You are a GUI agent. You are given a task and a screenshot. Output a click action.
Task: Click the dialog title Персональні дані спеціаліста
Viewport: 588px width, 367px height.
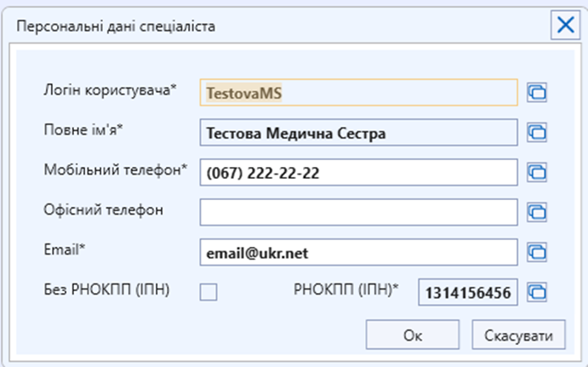117,26
